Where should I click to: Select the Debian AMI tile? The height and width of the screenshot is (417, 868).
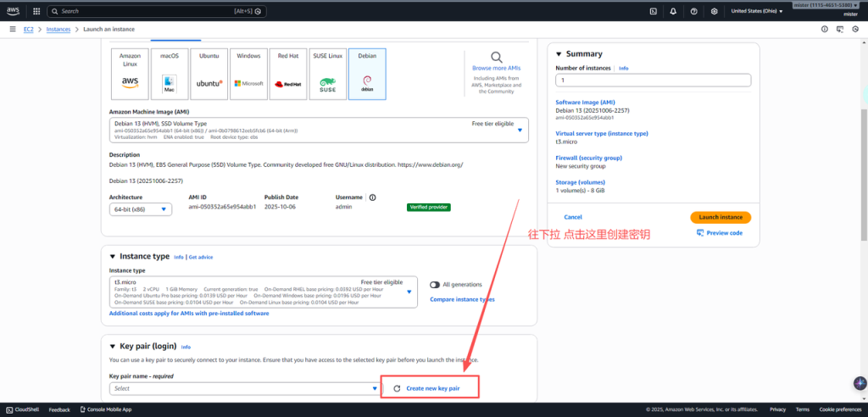(x=368, y=75)
